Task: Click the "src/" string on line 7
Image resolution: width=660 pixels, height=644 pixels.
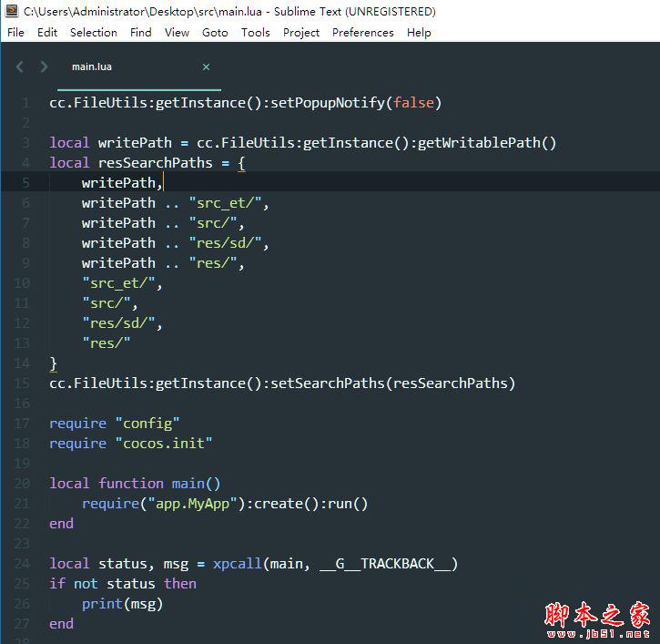Action: [213, 223]
